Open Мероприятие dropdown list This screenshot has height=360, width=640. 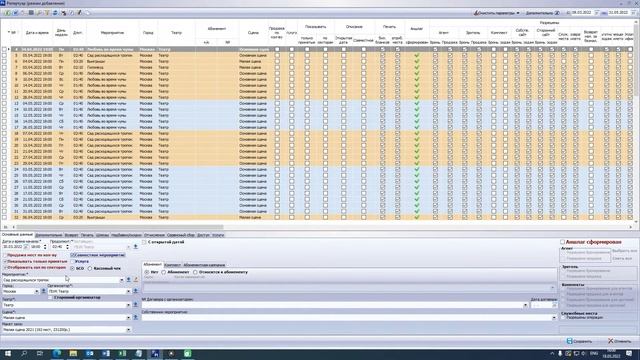121,280
